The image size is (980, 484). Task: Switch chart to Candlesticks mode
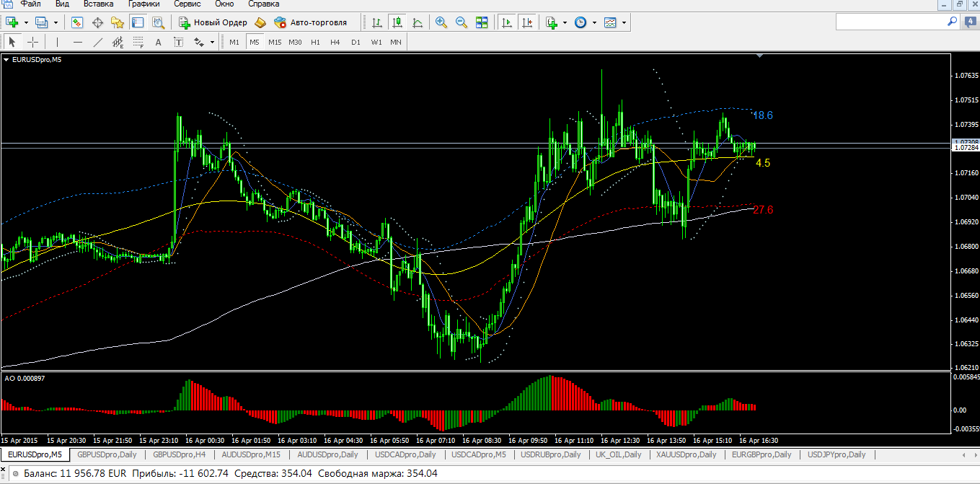point(397,22)
